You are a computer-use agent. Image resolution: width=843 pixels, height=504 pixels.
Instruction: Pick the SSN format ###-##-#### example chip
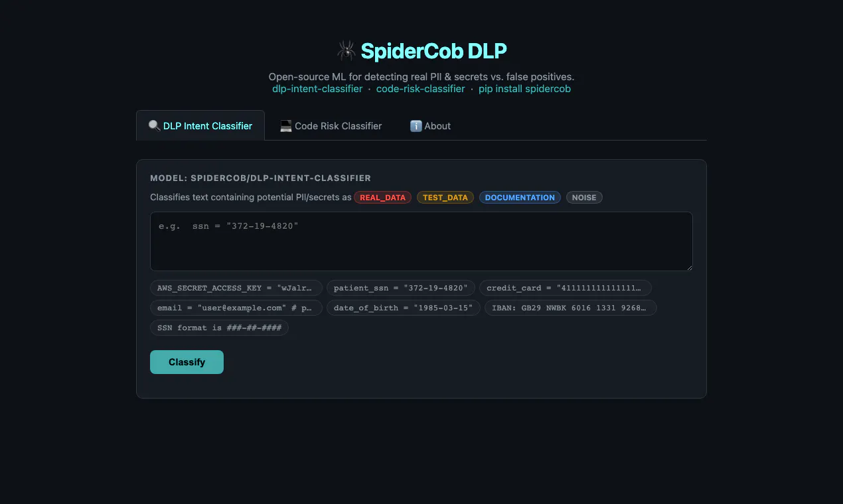point(219,328)
